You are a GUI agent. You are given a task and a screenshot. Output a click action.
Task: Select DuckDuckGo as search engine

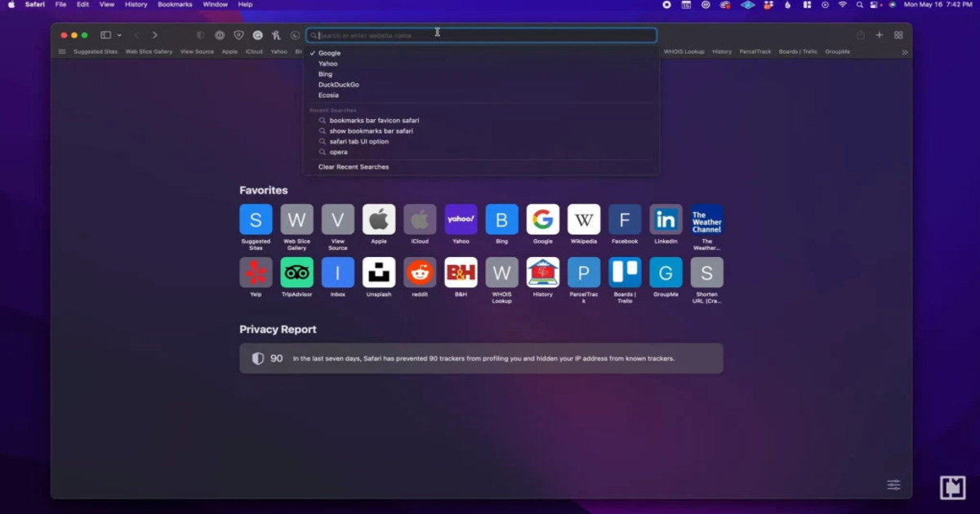pyautogui.click(x=338, y=85)
